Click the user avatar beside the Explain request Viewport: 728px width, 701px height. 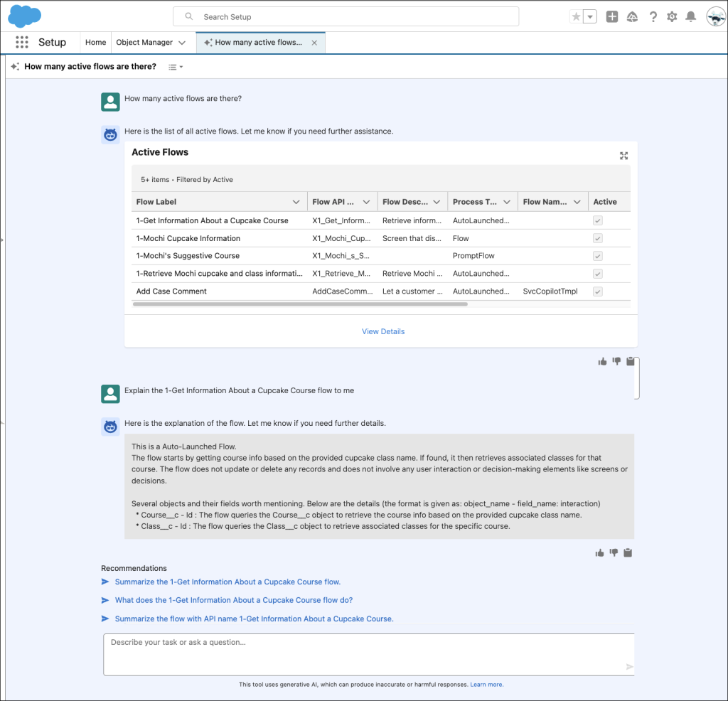[x=110, y=394]
